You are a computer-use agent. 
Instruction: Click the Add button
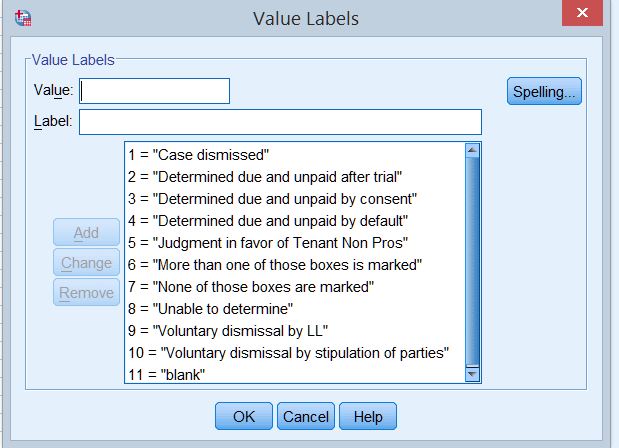(86, 233)
